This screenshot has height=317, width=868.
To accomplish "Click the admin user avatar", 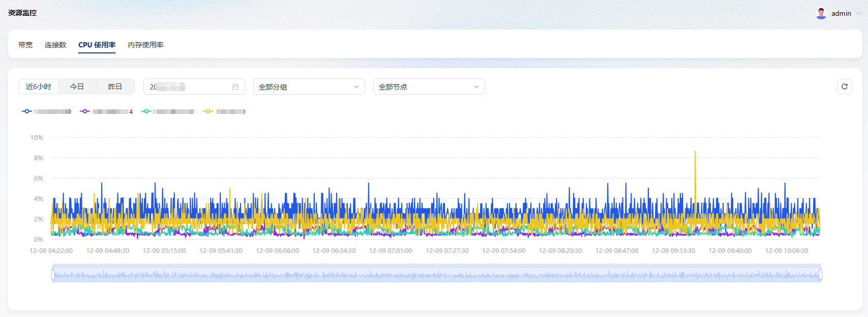I will (821, 14).
